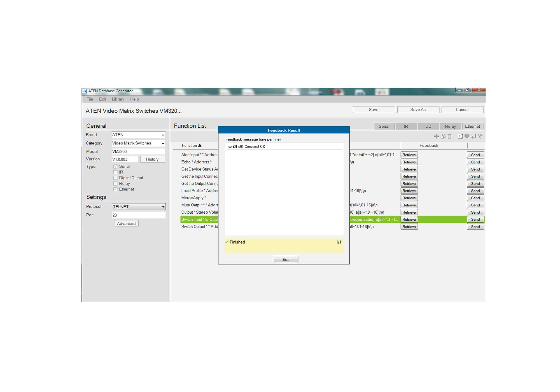560x392 pixels.
Task: Click the Port number input field
Action: click(x=138, y=215)
